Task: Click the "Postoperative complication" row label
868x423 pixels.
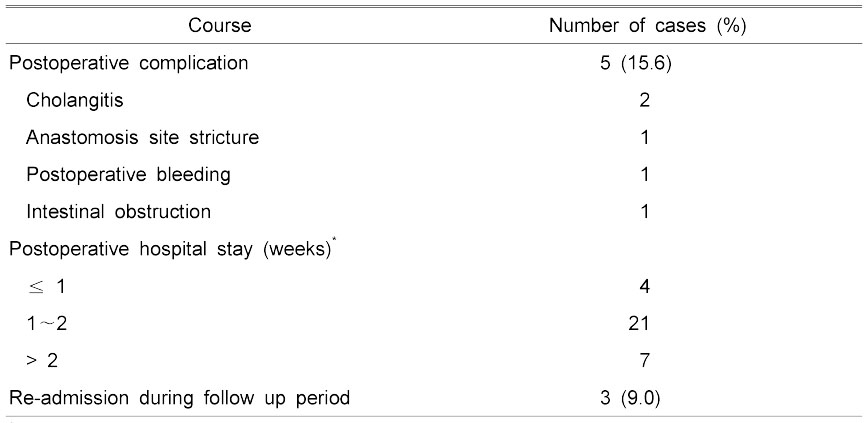Action: 129,63
